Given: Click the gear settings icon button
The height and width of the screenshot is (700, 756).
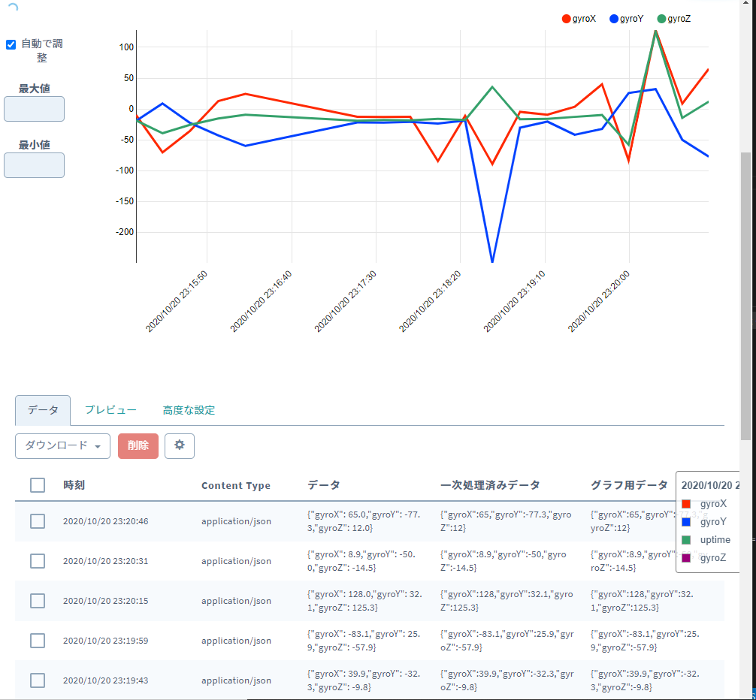Looking at the screenshot, I should (180, 445).
